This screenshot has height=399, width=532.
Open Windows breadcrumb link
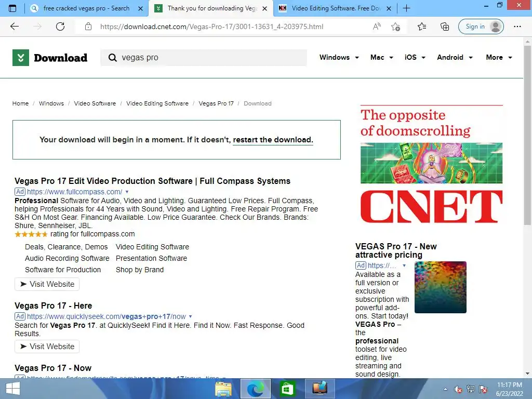(x=51, y=103)
